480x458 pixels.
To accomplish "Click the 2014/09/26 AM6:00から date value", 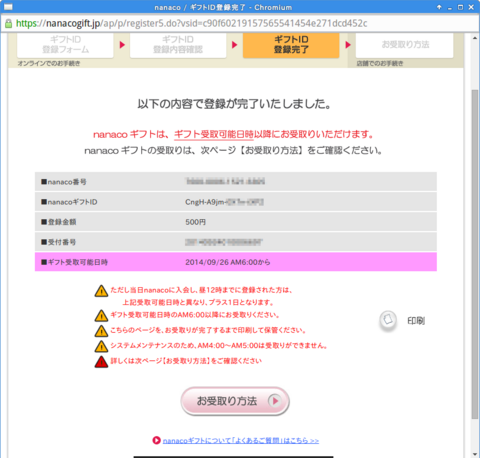I will tap(228, 262).
